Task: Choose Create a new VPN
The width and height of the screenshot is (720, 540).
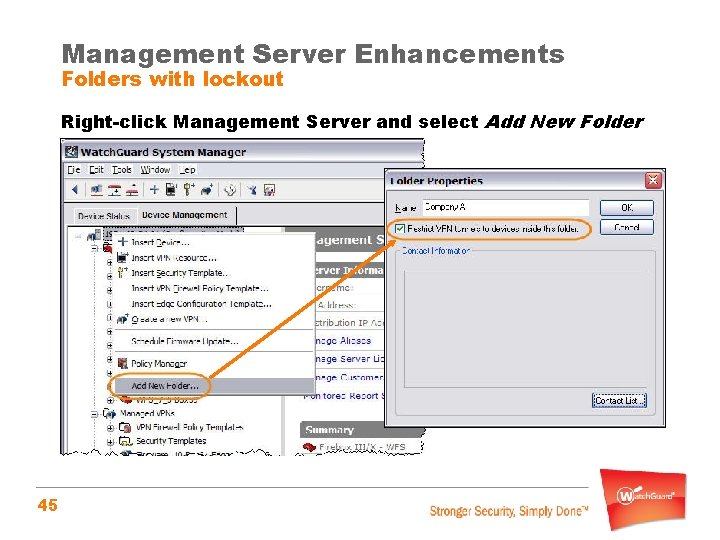Action: point(214,319)
